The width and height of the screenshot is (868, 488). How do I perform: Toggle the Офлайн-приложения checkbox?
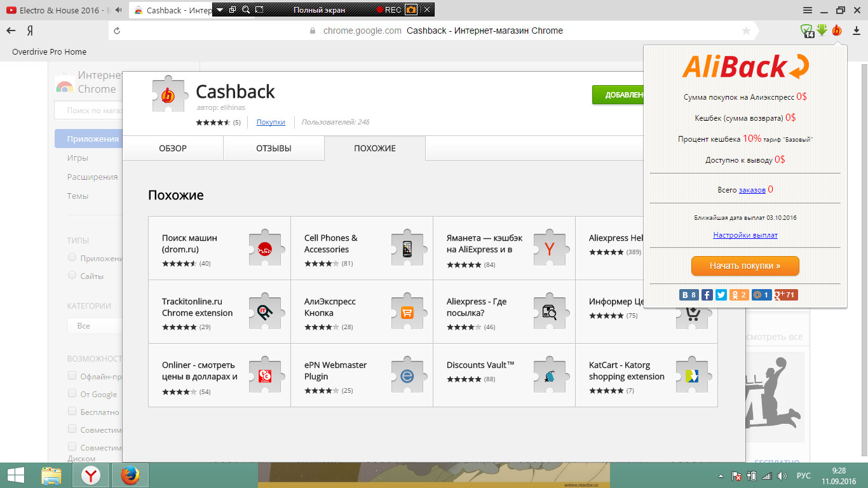pyautogui.click(x=72, y=376)
